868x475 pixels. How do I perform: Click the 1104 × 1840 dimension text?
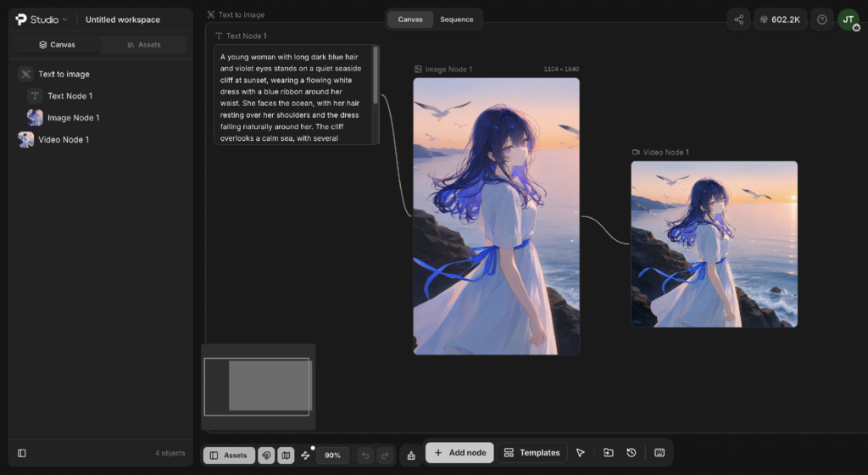[x=561, y=70]
